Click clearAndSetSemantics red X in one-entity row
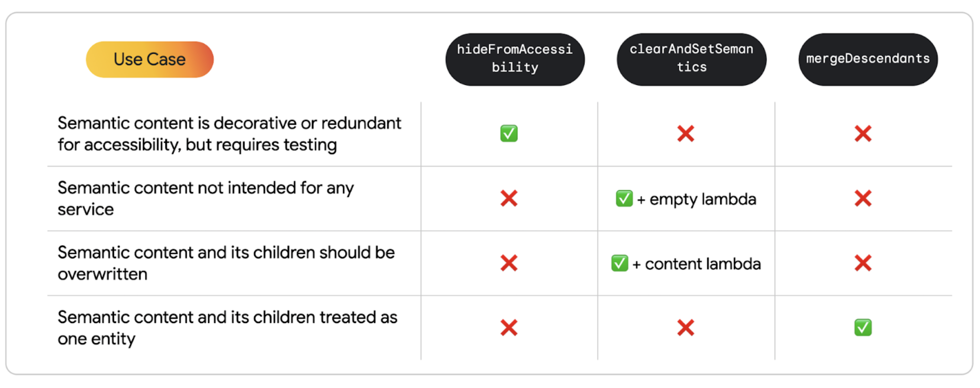 pyautogui.click(x=685, y=328)
